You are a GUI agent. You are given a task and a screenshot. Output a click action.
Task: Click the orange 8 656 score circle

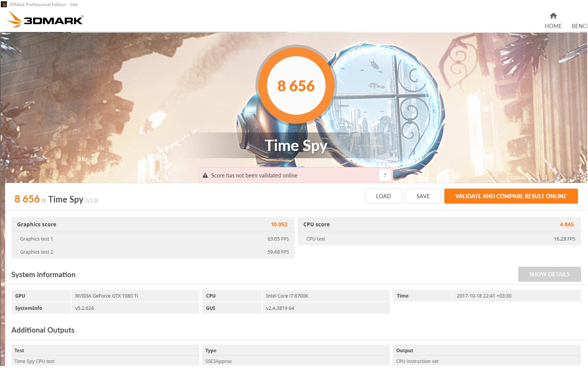point(296,85)
